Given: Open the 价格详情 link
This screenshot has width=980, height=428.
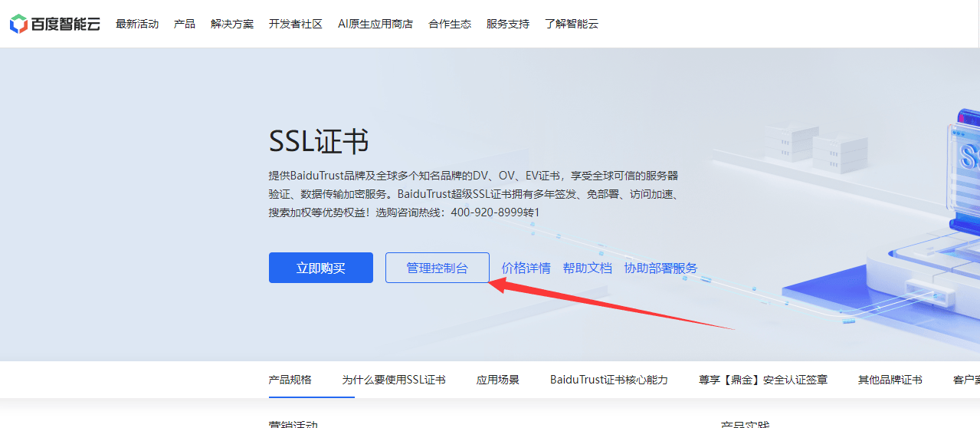Looking at the screenshot, I should (526, 268).
